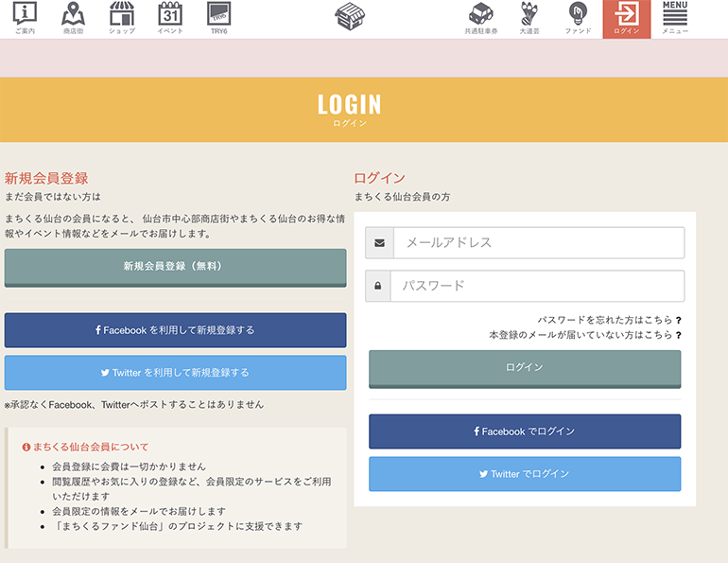
Task: Open the ファンド lightbulb icon
Action: [578, 19]
